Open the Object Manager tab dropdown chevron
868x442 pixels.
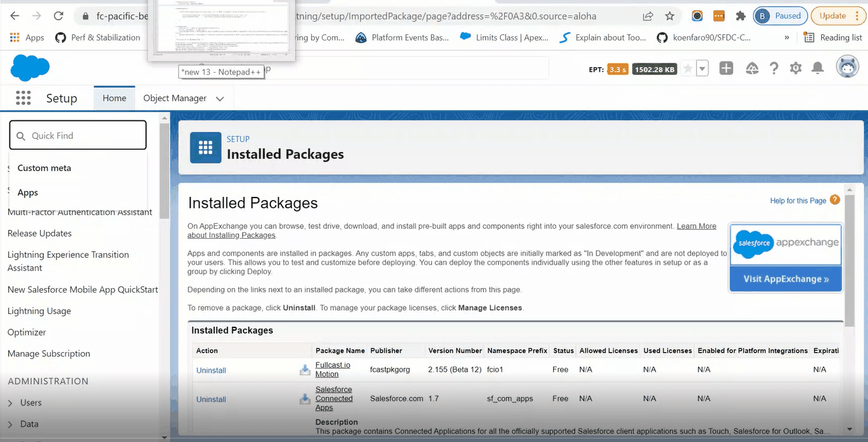(220, 99)
